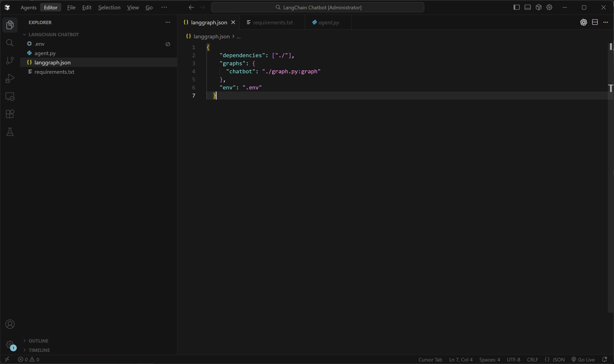614x364 pixels.
Task: Open the Accounts icon
Action: coord(10,324)
